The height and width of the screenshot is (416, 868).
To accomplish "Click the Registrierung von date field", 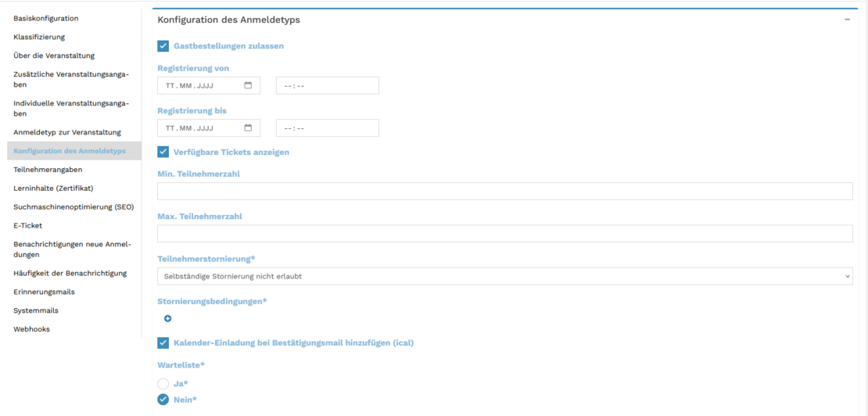I will click(x=209, y=86).
